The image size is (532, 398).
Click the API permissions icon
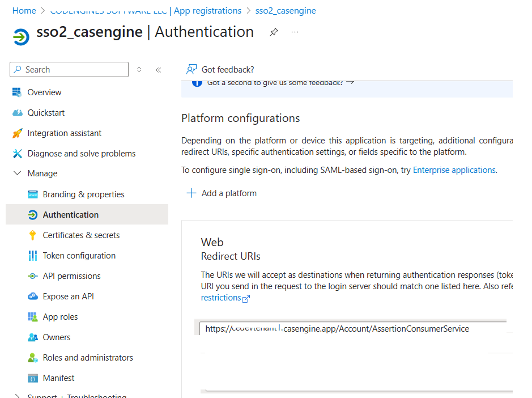32,276
